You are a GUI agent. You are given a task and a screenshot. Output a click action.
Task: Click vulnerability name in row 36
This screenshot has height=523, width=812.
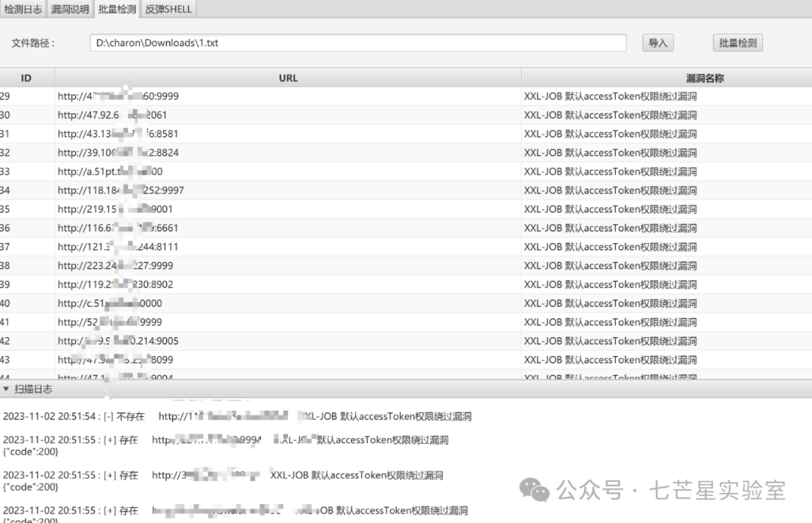(610, 228)
